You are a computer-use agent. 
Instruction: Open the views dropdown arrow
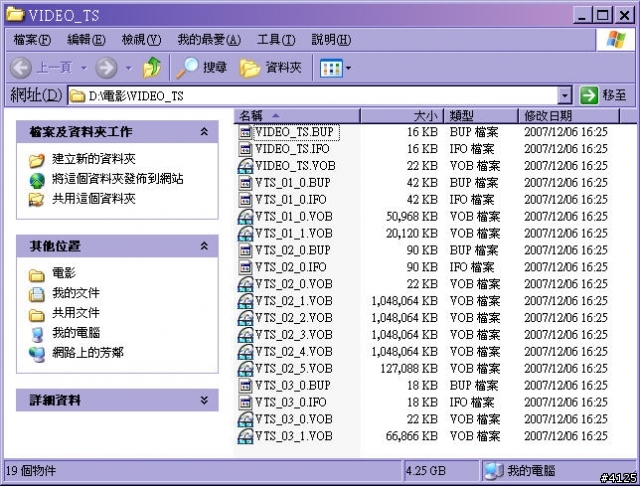[348, 68]
